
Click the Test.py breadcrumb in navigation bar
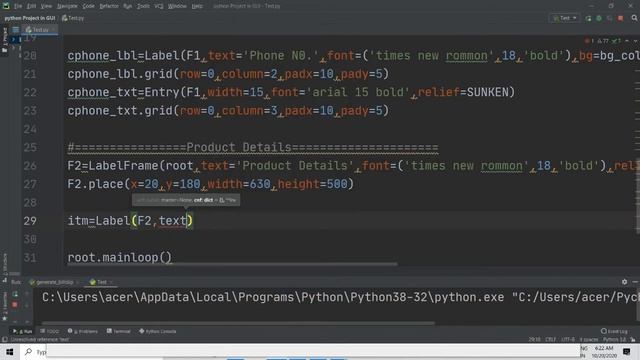(x=73, y=18)
